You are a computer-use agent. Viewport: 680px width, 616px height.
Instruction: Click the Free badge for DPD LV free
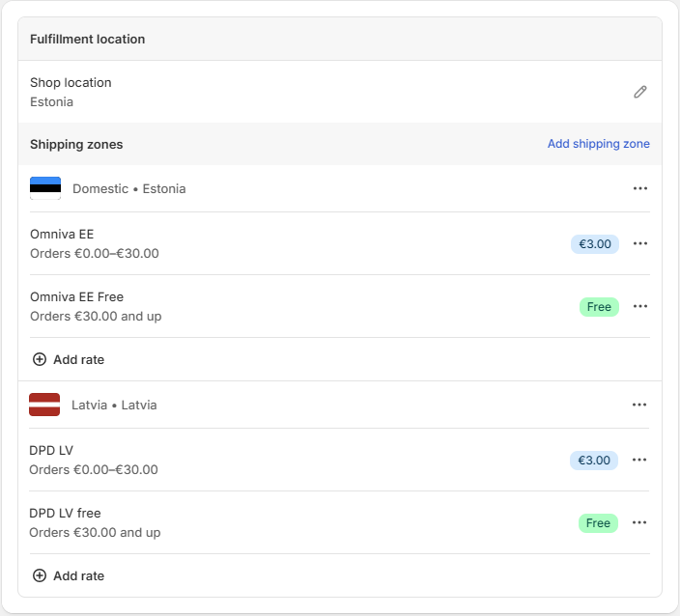coord(598,523)
